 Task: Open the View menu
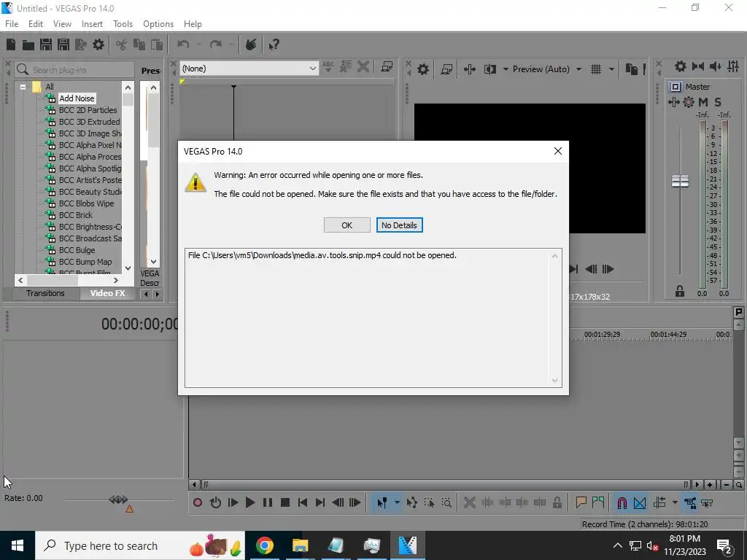click(63, 24)
